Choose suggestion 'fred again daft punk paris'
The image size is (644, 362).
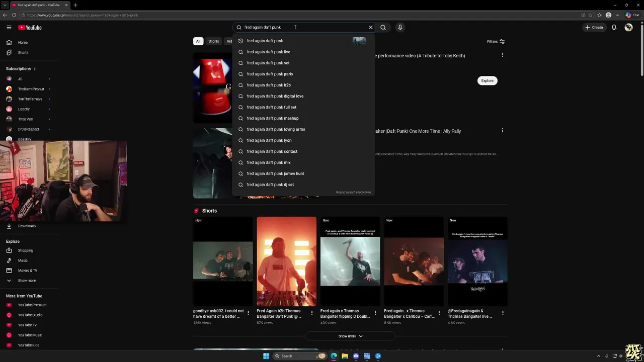[303, 74]
